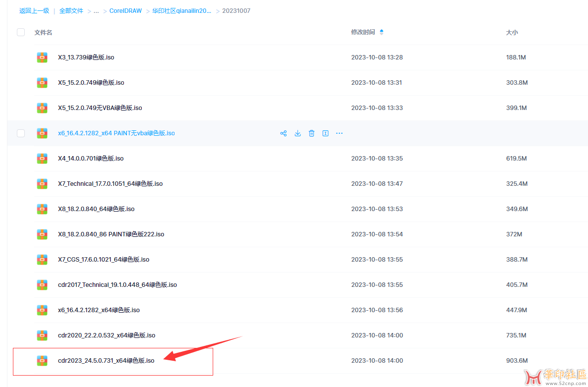The height and width of the screenshot is (387, 588).
Task: Click the file icon of x6_16.4.2.1282_x64绿色版.iso
Action: [x=42, y=310]
